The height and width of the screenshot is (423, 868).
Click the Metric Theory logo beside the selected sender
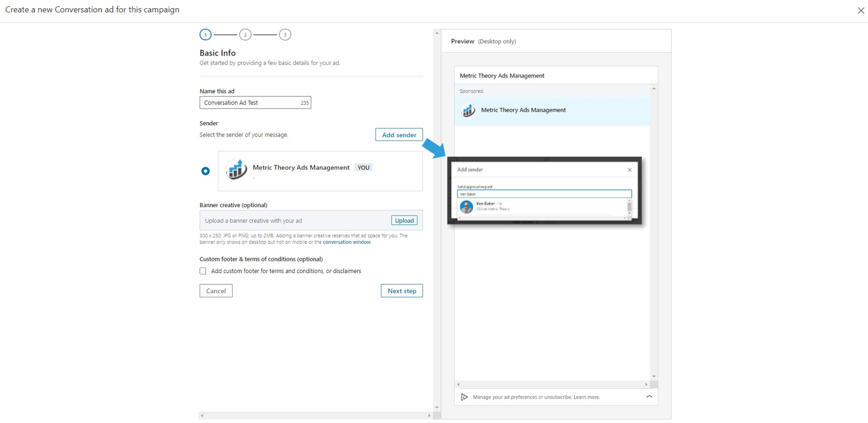236,170
